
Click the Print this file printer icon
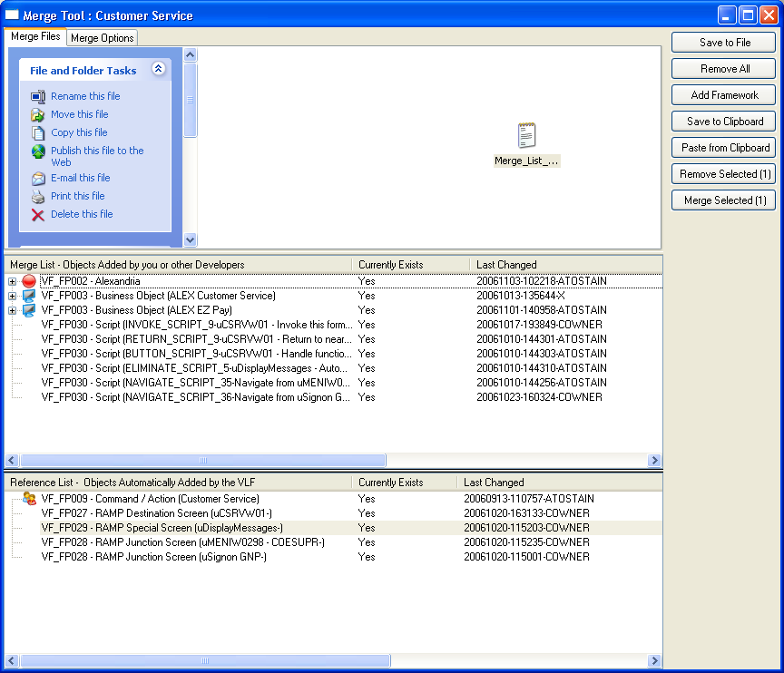(x=38, y=197)
